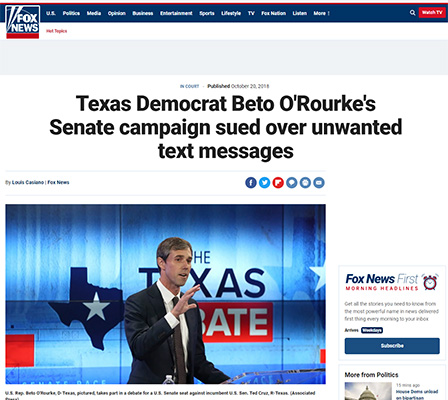Click the Hot Topics link
Viewport: 448px width, 400px height.
coord(56,31)
